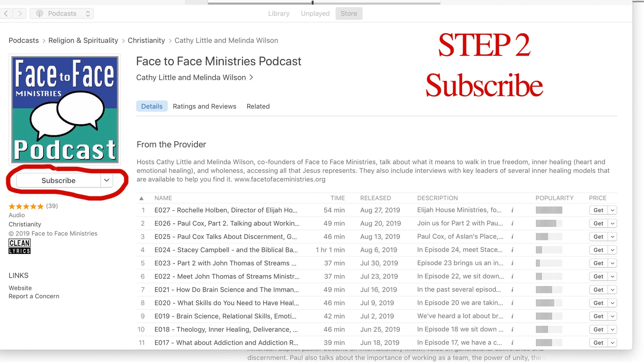This screenshot has width=644, height=362.
Task: Go back with the left navigation arrow
Action: pyautogui.click(x=6, y=13)
